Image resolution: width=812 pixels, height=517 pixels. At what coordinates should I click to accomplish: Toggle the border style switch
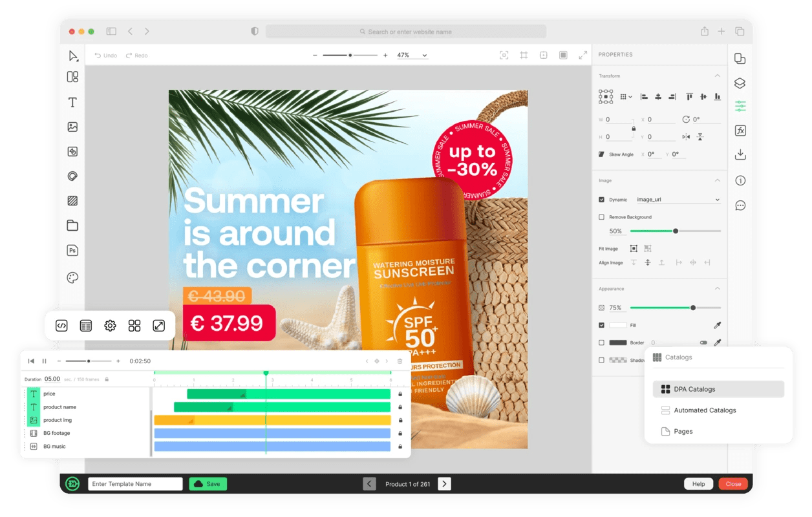pyautogui.click(x=704, y=343)
